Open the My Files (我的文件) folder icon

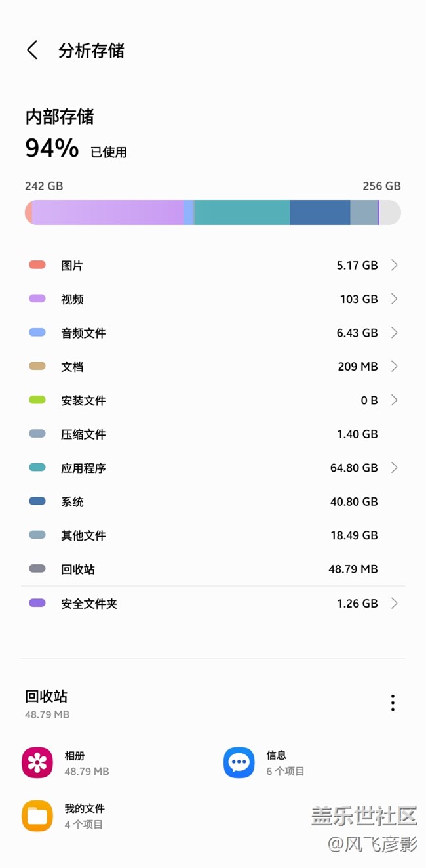pyautogui.click(x=37, y=816)
